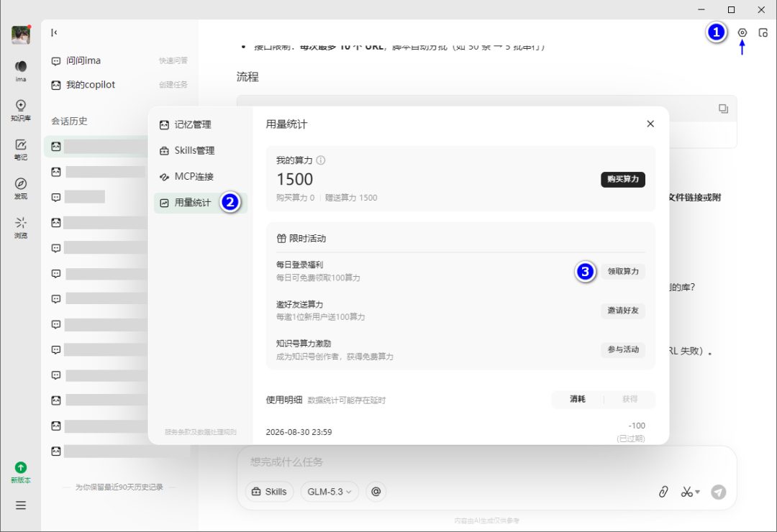Open the 浏览 browse icon
The image size is (777, 532).
[20, 227]
